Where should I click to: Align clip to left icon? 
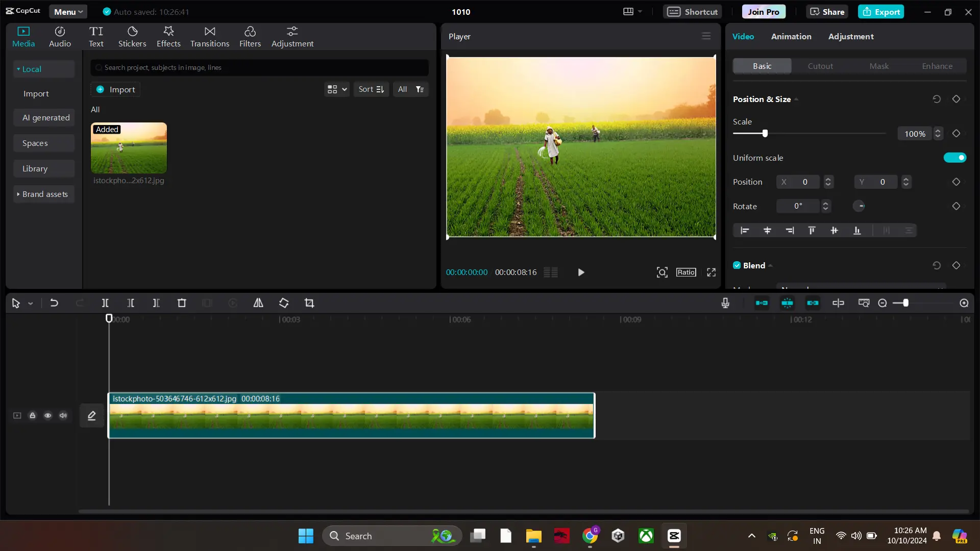pyautogui.click(x=745, y=231)
